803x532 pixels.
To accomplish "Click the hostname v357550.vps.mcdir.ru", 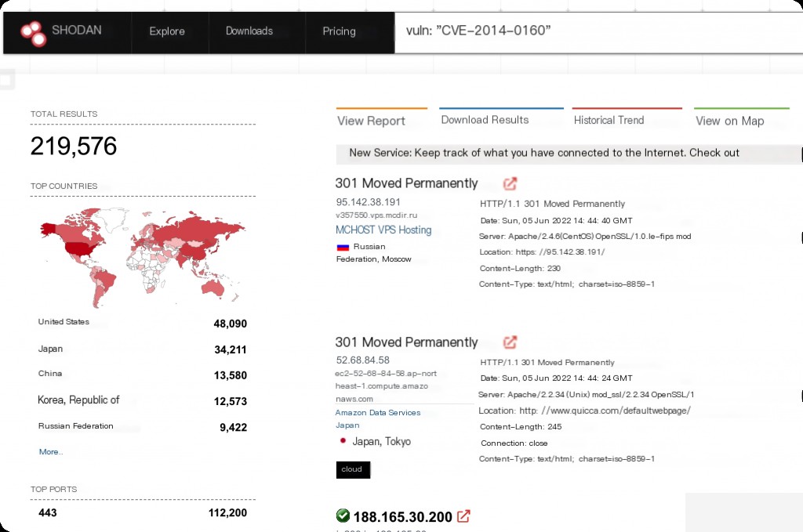I will (376, 215).
